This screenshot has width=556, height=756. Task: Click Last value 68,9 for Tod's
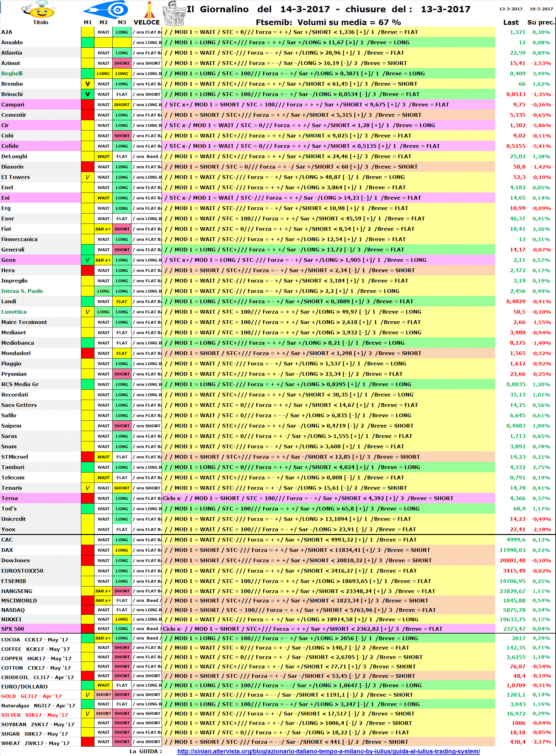(519, 509)
